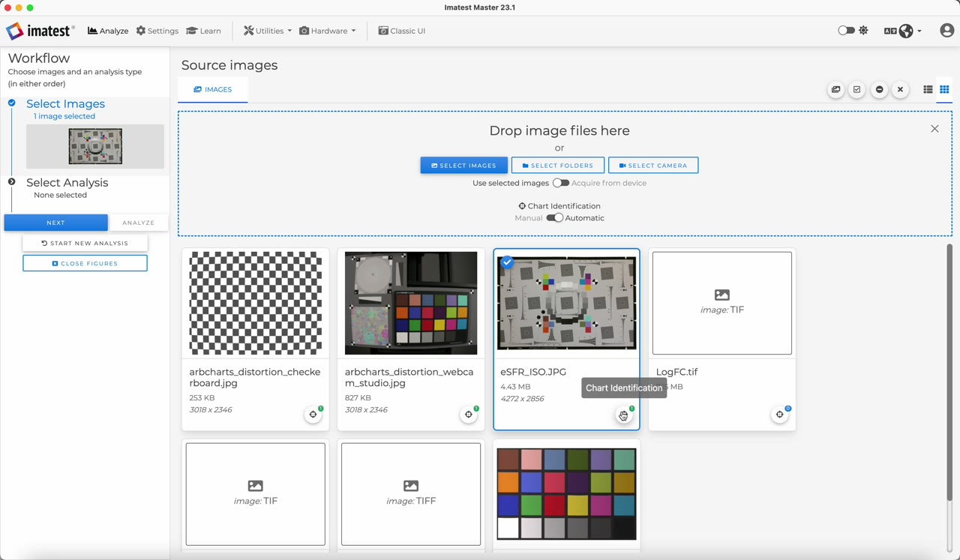Click the 827 KB file size text

[358, 398]
